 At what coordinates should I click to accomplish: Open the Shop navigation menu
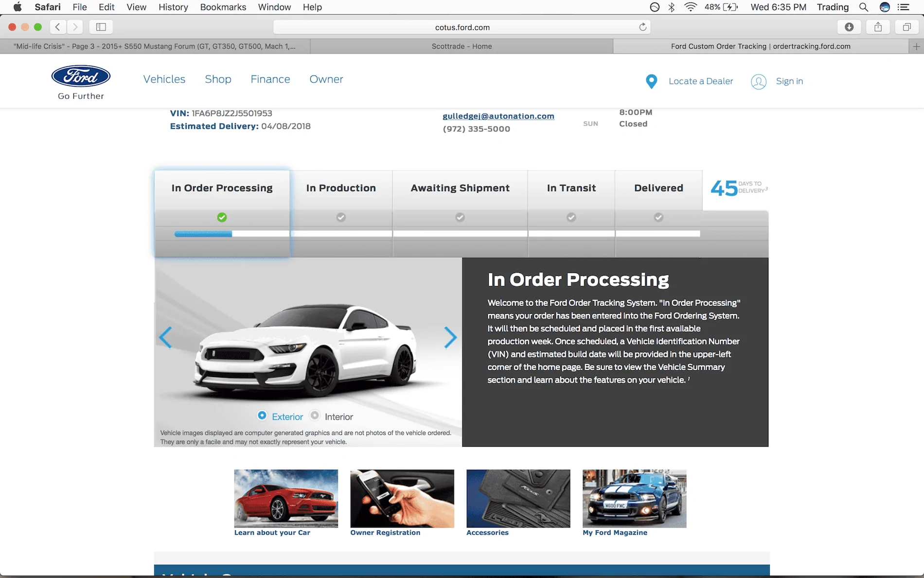[218, 79]
